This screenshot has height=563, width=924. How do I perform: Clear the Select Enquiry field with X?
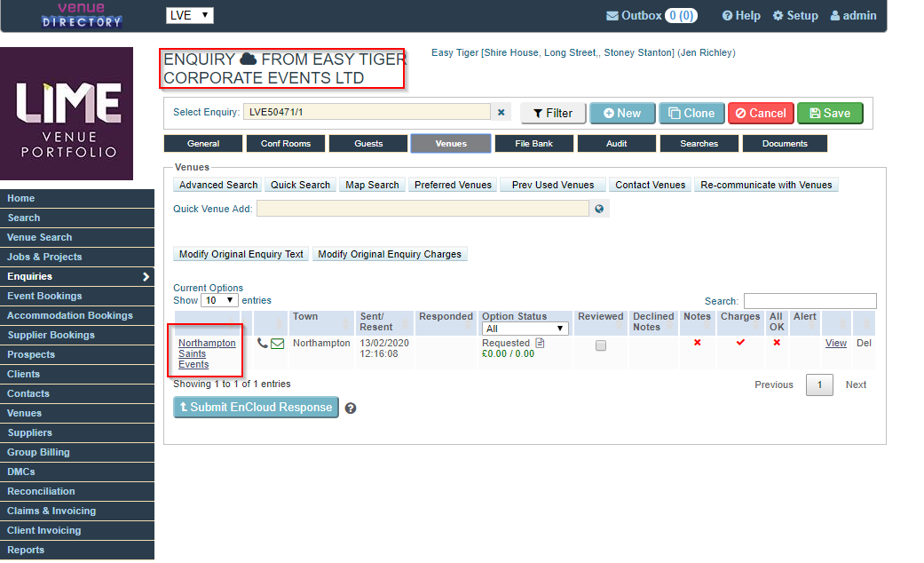pyautogui.click(x=501, y=112)
